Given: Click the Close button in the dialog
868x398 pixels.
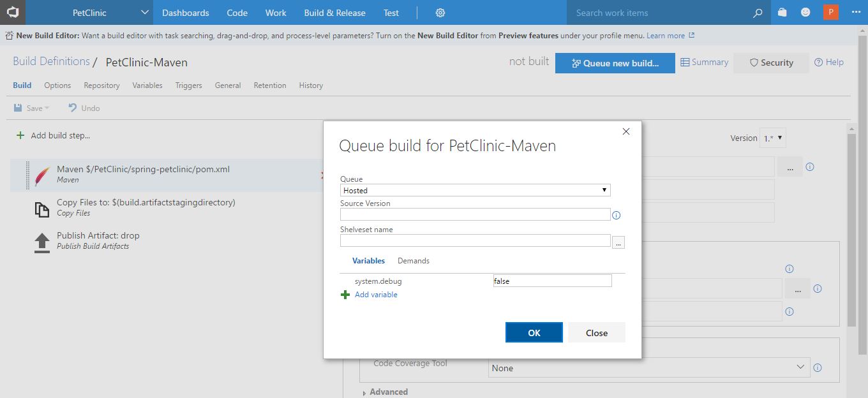Looking at the screenshot, I should (x=597, y=332).
